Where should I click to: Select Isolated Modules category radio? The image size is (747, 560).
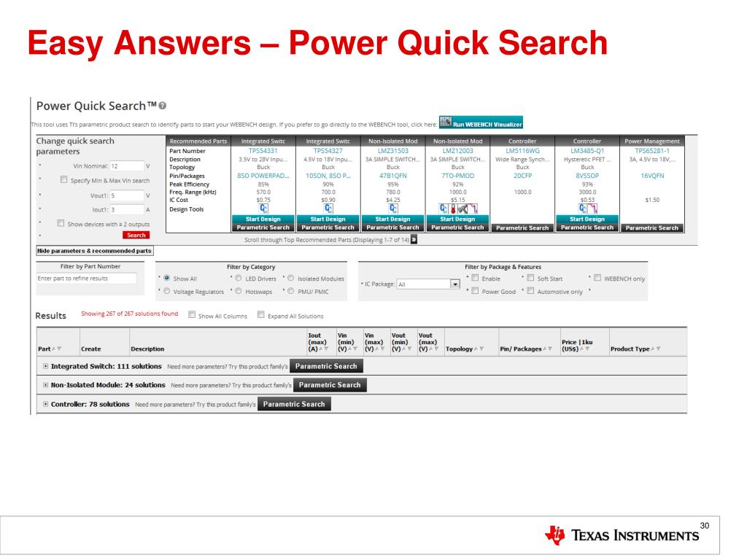tap(291, 278)
